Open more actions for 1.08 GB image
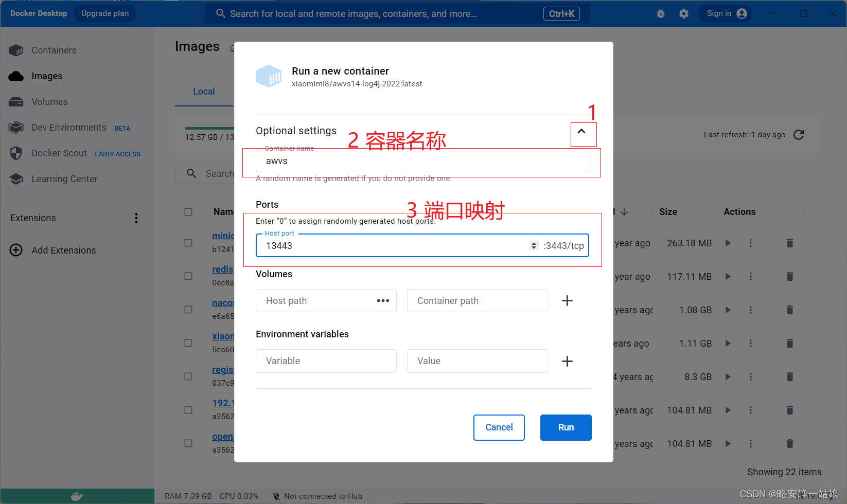847x504 pixels. tap(751, 310)
